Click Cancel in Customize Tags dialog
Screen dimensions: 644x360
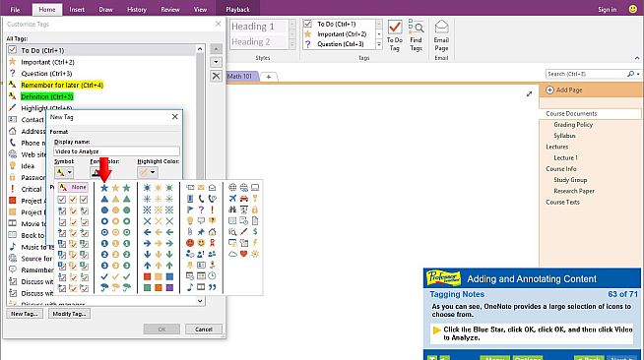[x=204, y=329]
